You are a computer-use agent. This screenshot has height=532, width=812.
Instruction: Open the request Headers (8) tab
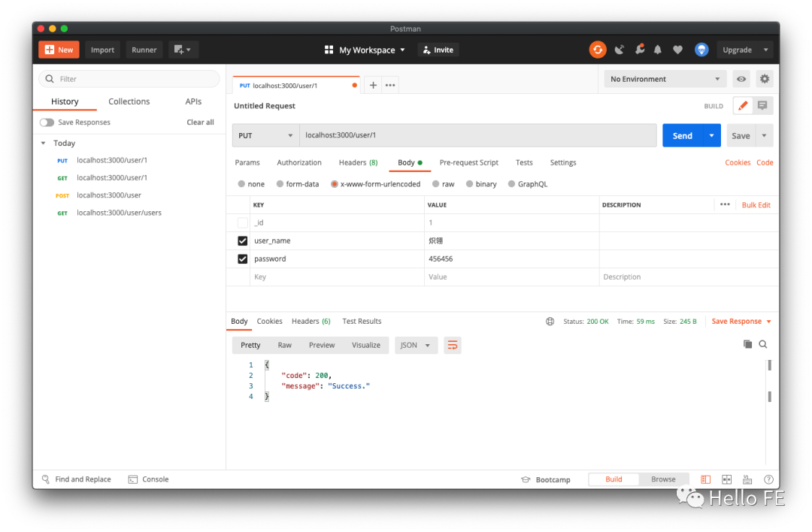pyautogui.click(x=358, y=162)
